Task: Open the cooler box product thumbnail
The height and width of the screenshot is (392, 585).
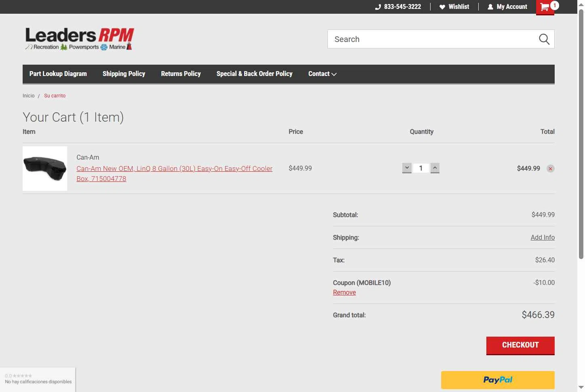Action: pyautogui.click(x=45, y=169)
